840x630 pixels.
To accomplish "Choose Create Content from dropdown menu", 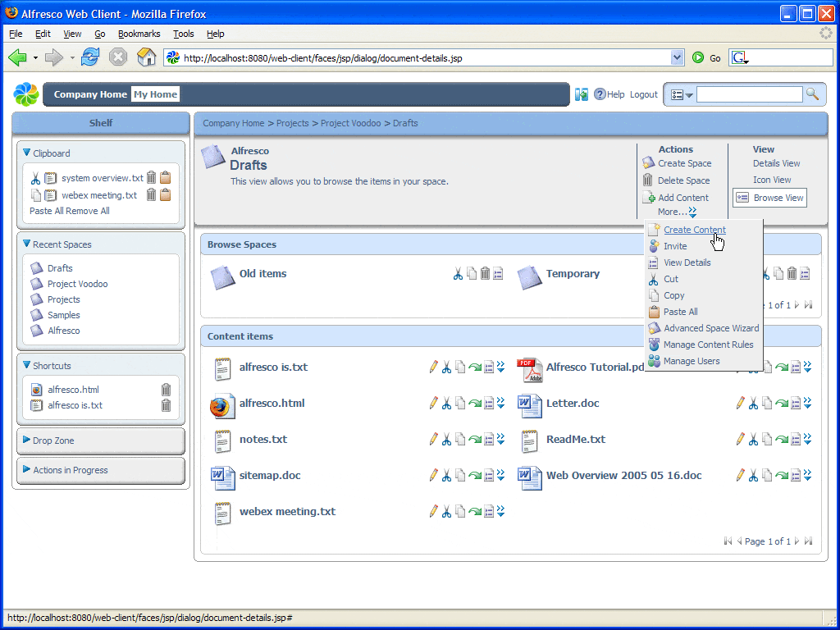I will point(695,230).
